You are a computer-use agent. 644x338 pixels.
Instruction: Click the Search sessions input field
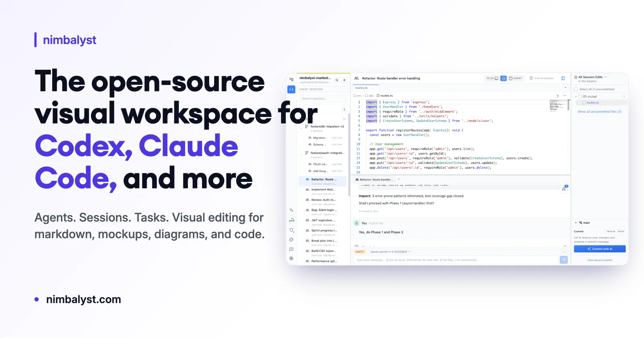323,99
